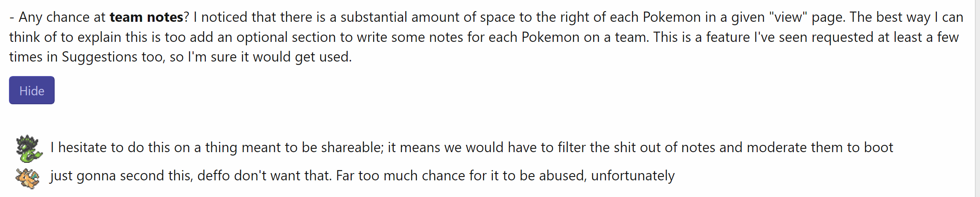Click the orange Dragonite avatar icon
This screenshot has width=980, height=197.
(27, 177)
